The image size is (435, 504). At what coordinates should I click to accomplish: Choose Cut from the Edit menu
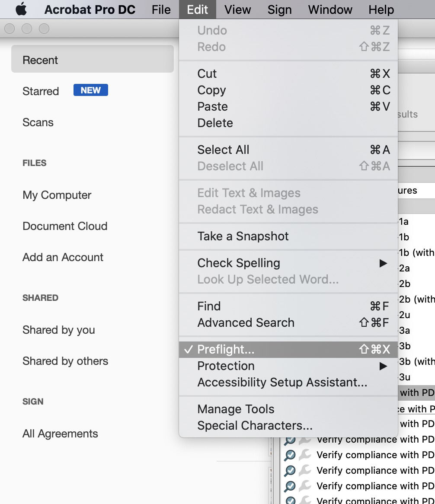point(288,73)
